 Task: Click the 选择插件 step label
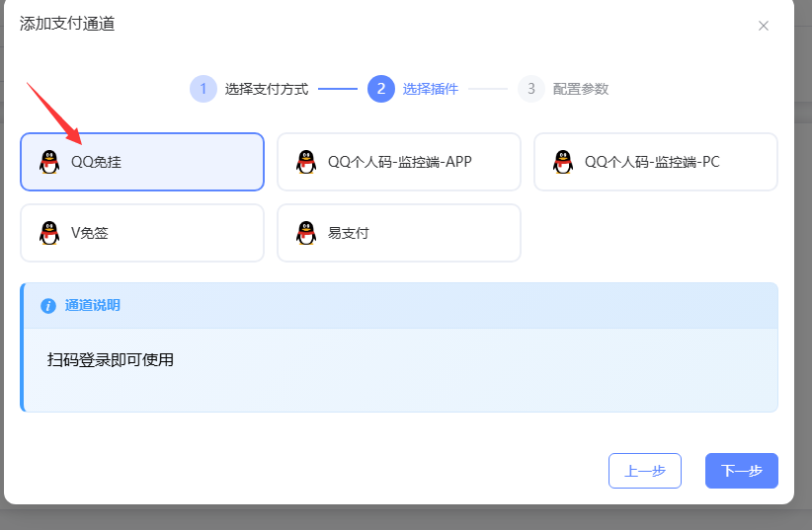tap(431, 89)
